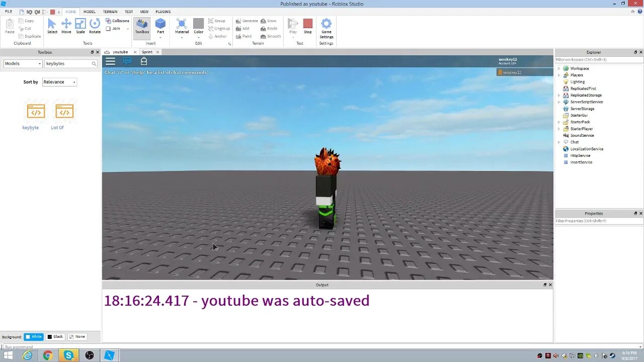This screenshot has height=362, width=644.
Task: Switch to the MODEL ribbon tab
Action: coord(90,12)
